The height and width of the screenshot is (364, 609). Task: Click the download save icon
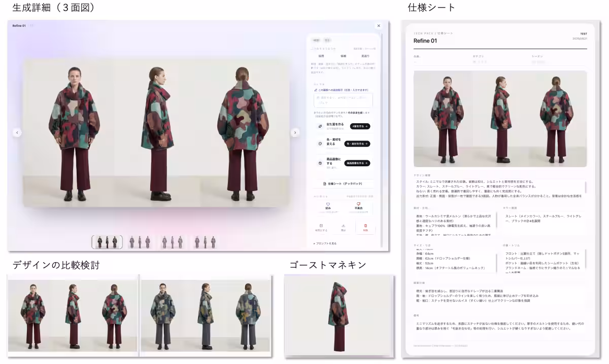343,226
